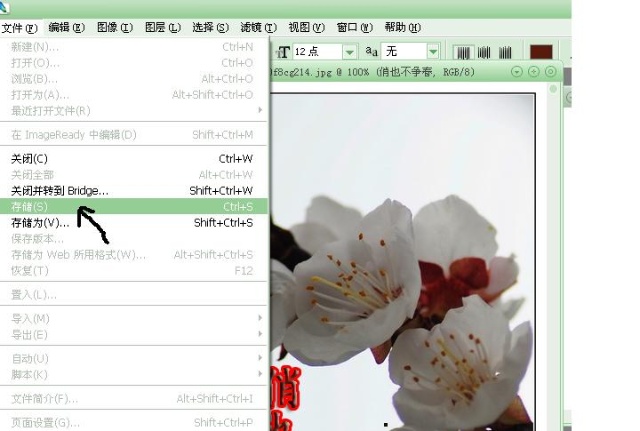The width and height of the screenshot is (640, 431).
Task: Choose 存储(S) from the file menu
Action: [x=30, y=206]
